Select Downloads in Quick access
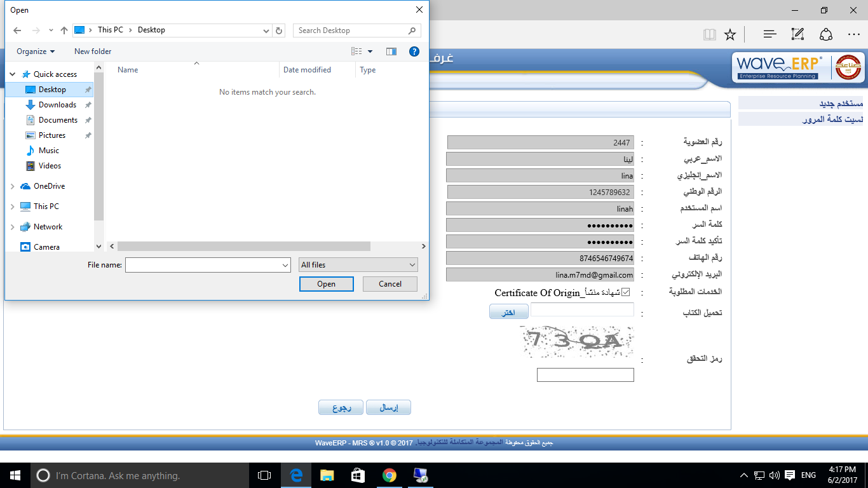 coord(57,105)
